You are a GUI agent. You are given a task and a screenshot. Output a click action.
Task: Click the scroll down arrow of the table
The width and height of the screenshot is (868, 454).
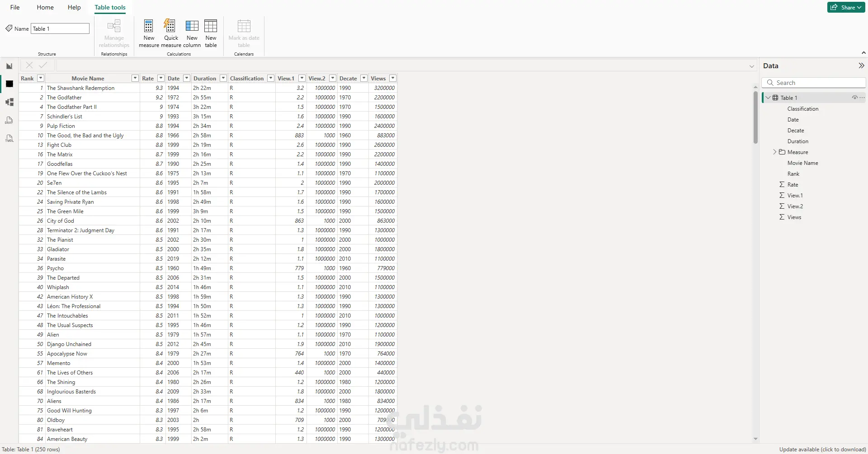pyautogui.click(x=755, y=439)
